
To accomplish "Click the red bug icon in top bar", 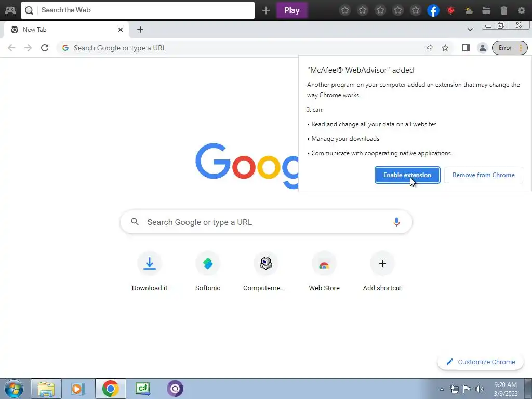I will [451, 10].
